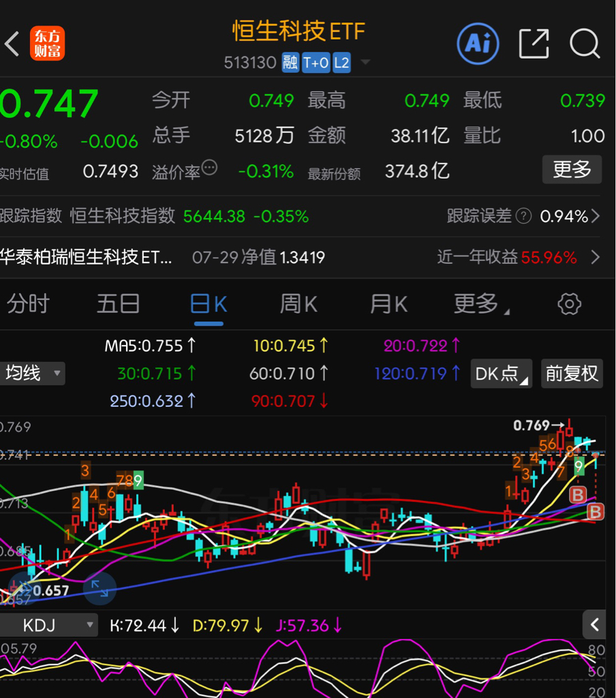Image resolution: width=616 pixels, height=698 pixels.
Task: Tap the 量比 1.00 value
Action: [587, 136]
